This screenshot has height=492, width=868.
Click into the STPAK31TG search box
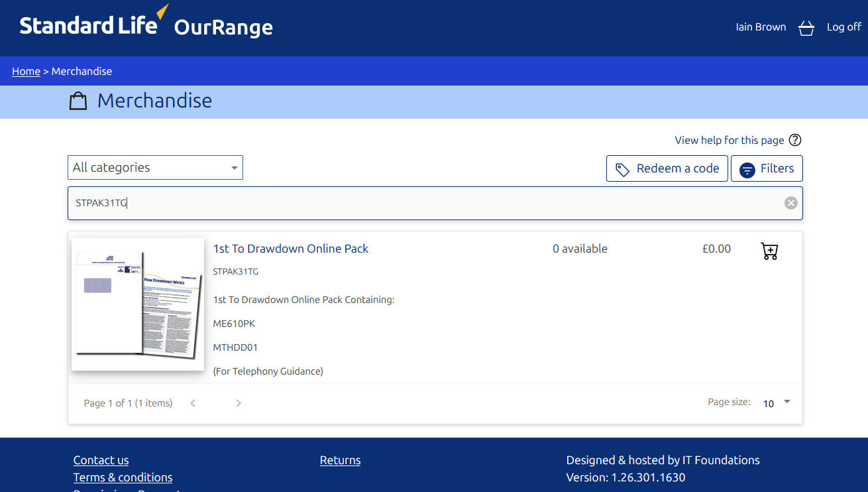pyautogui.click(x=424, y=203)
